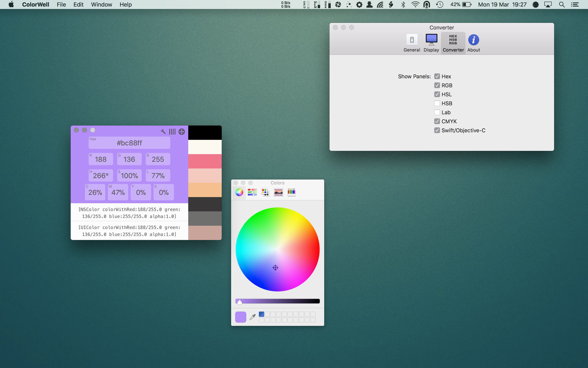This screenshot has width=588, height=368.
Task: Select the peach orange palette swatch
Action: point(205,190)
